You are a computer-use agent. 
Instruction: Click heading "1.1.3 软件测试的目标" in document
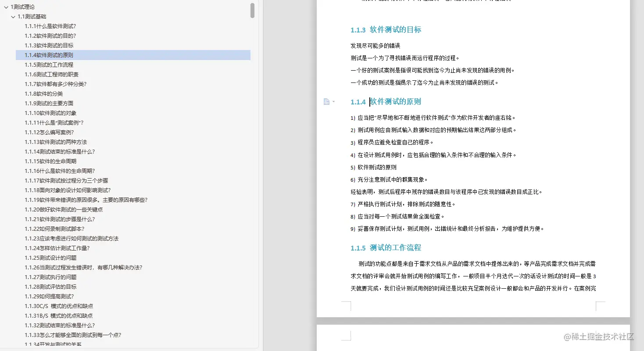tap(386, 30)
